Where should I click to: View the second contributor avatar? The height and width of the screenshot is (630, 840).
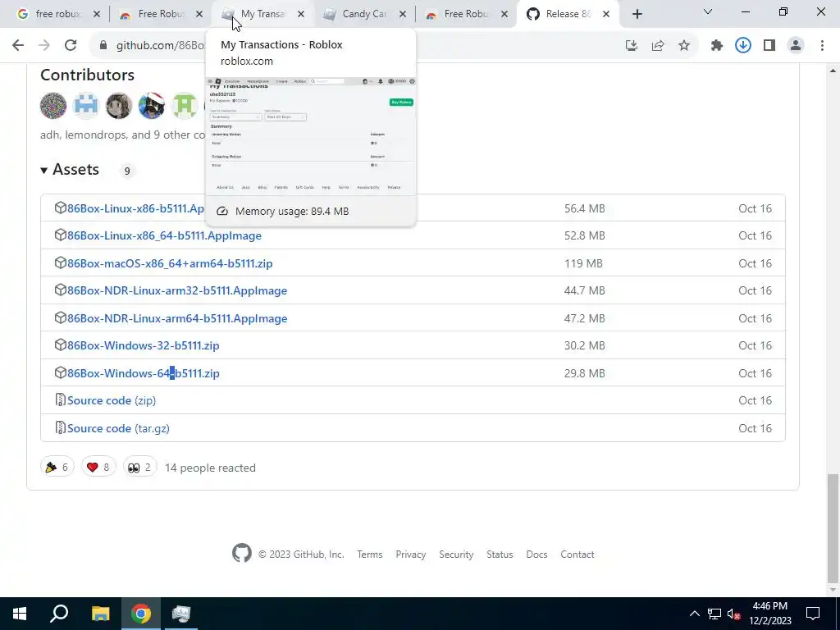point(86,105)
